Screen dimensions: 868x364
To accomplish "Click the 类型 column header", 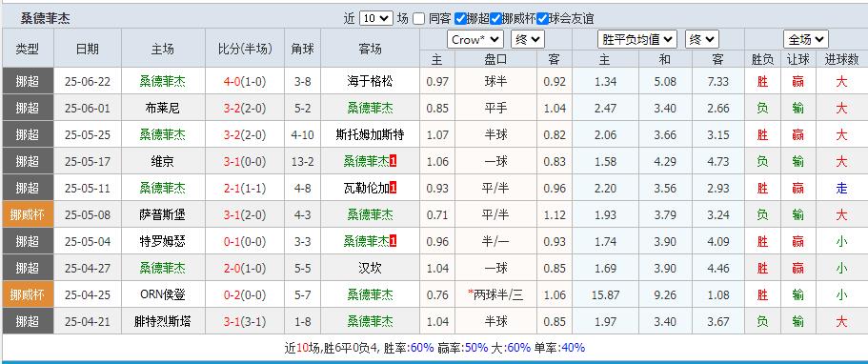I will pyautogui.click(x=28, y=49).
